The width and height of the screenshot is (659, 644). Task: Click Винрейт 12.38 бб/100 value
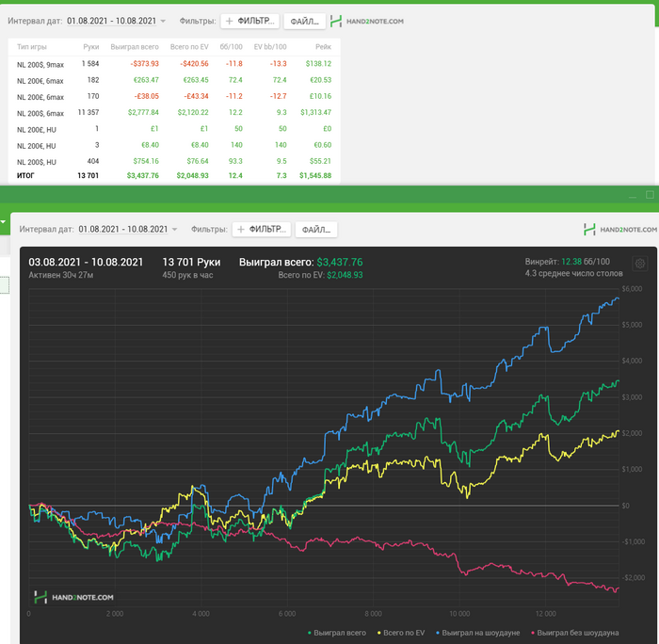click(568, 262)
